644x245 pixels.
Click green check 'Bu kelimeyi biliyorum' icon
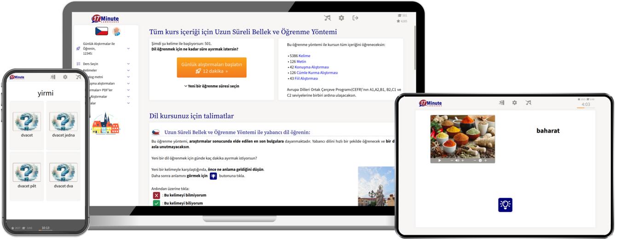(156, 203)
